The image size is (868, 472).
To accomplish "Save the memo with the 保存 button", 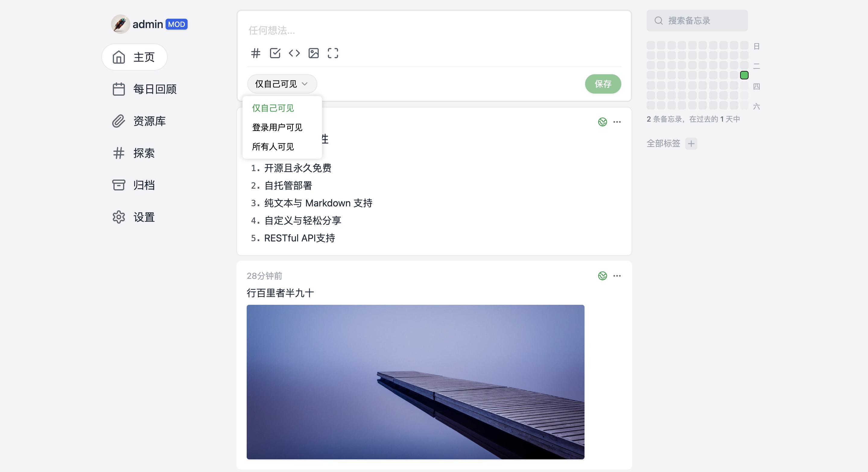I will [x=603, y=84].
